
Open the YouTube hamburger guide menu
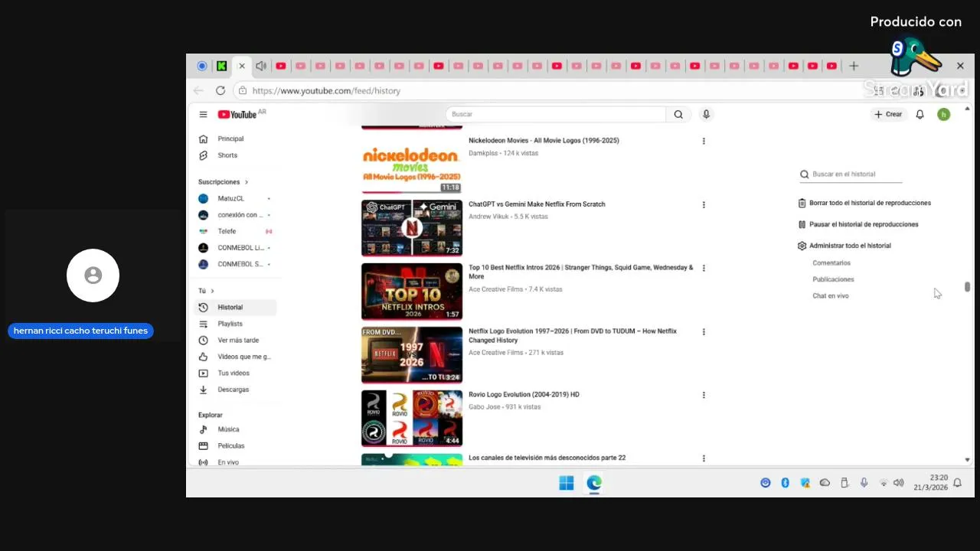pyautogui.click(x=203, y=115)
